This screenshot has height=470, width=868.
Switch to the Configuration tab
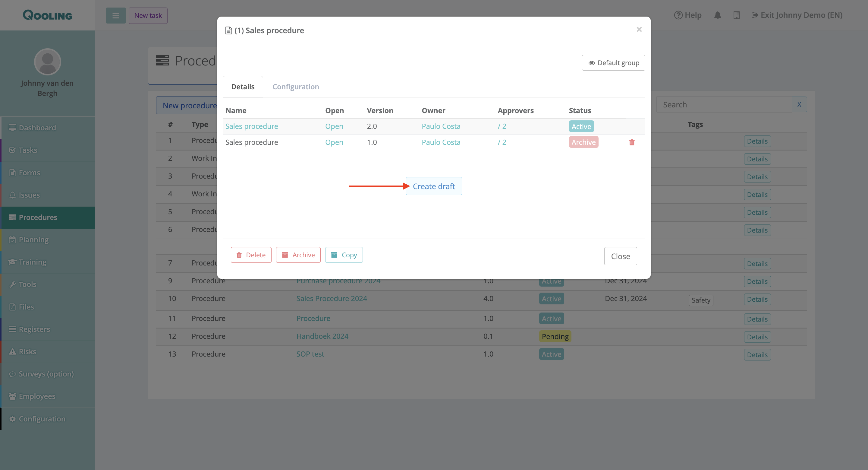(x=295, y=87)
